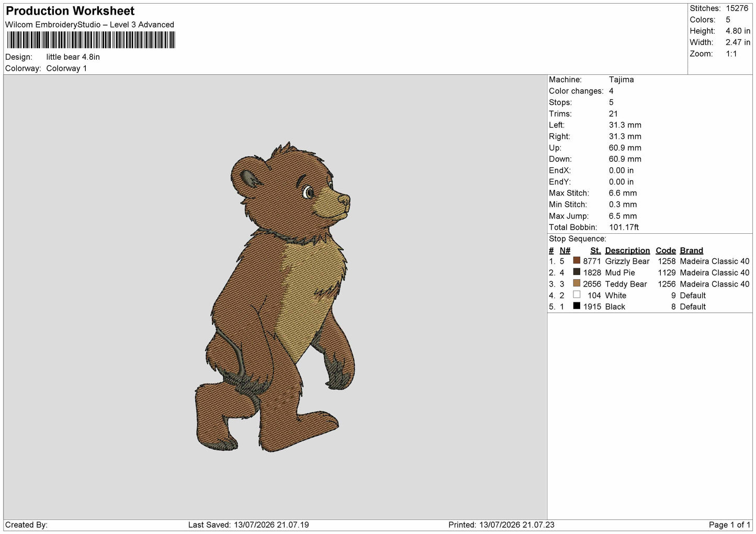Click the design name 'little bear 4.8in'
This screenshot has width=756, height=534.
pos(73,57)
